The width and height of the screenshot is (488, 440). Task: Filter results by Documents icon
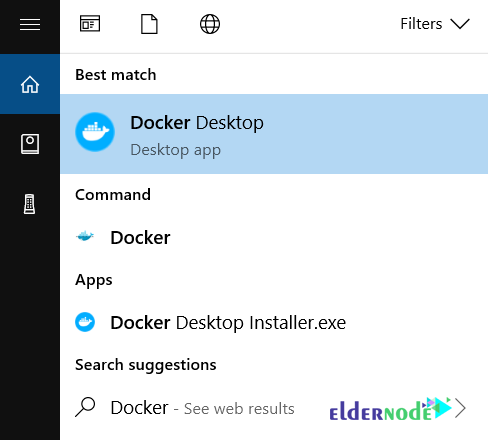[x=149, y=24]
